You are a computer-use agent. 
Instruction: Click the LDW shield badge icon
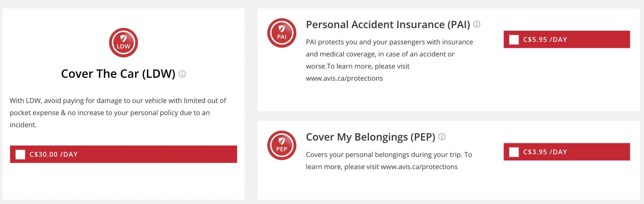point(123,42)
